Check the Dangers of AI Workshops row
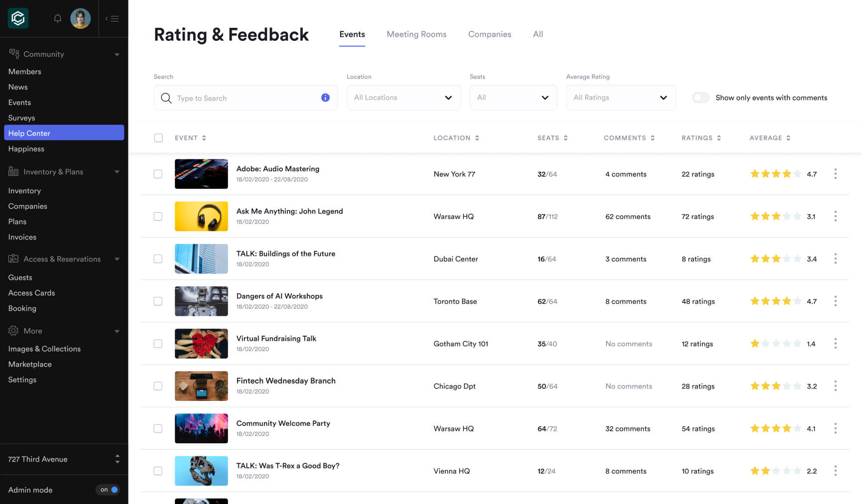Screen dimensions: 862x504 tap(158, 301)
